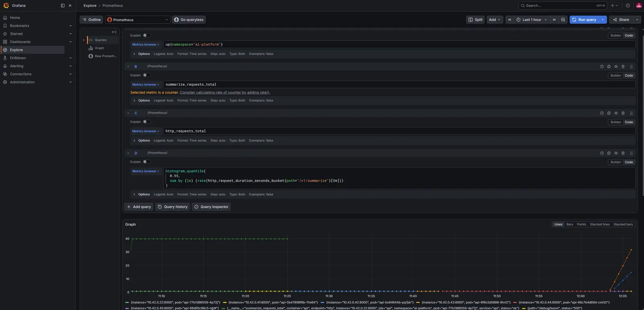Viewport: 644px width, 310px height.
Task: Expand Dashboards sidebar section
Action: (70, 42)
